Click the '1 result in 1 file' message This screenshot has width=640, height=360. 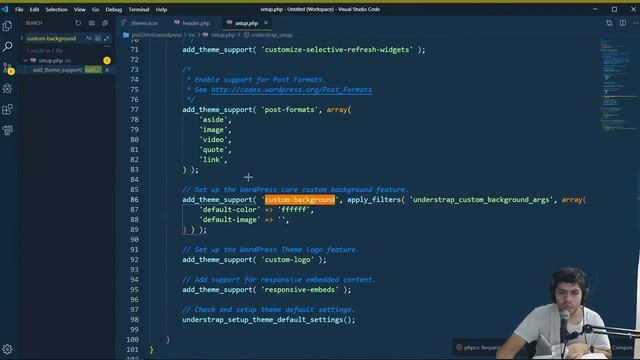(x=45, y=51)
